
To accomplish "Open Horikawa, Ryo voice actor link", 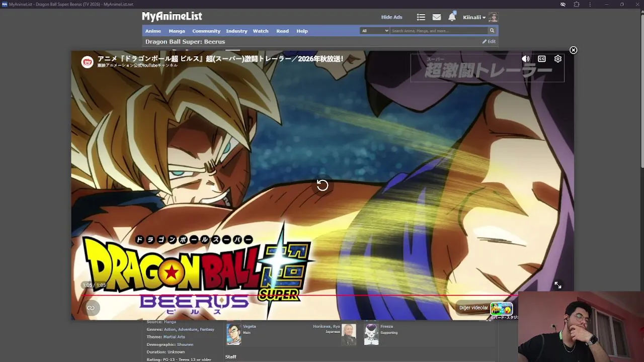I will click(327, 326).
